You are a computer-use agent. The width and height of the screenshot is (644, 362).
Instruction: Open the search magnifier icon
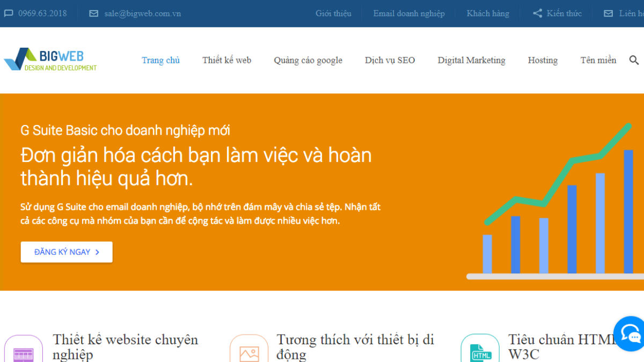(634, 60)
